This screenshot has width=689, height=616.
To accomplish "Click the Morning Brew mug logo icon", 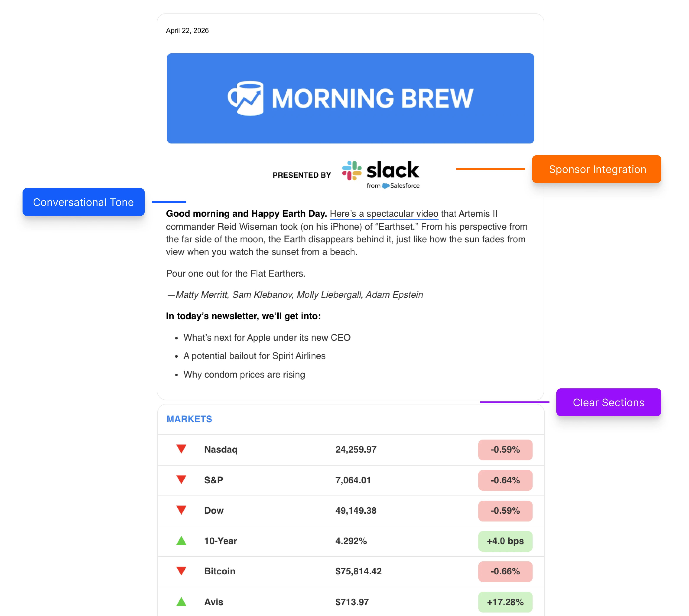I will coord(245,98).
